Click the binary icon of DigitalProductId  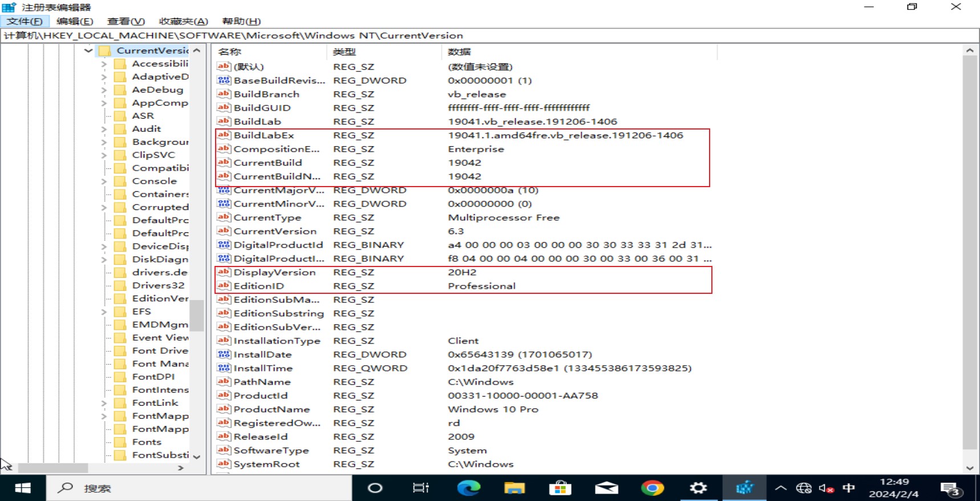224,244
